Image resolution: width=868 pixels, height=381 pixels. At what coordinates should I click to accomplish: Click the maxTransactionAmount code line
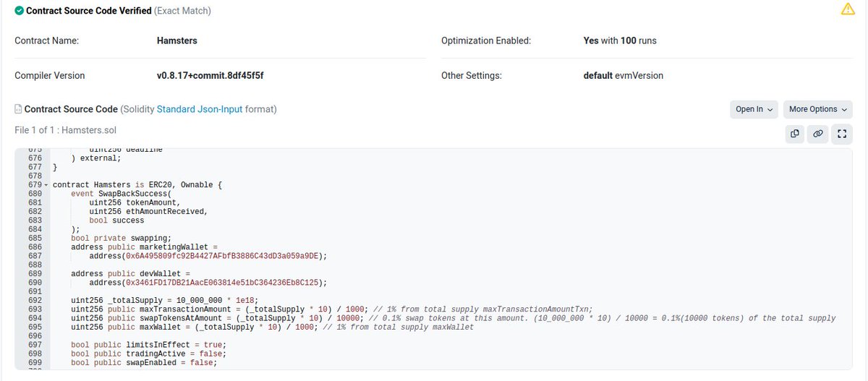[x=331, y=309]
